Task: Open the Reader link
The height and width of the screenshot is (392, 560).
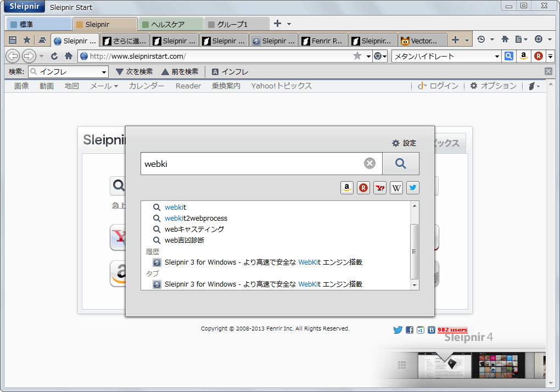Action: 188,86
